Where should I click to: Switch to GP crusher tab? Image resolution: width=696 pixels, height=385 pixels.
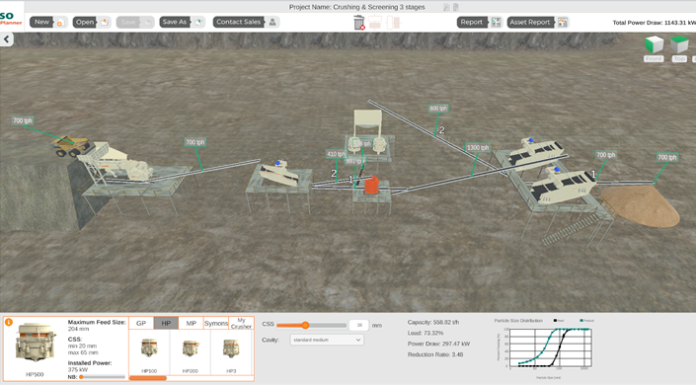[141, 323]
